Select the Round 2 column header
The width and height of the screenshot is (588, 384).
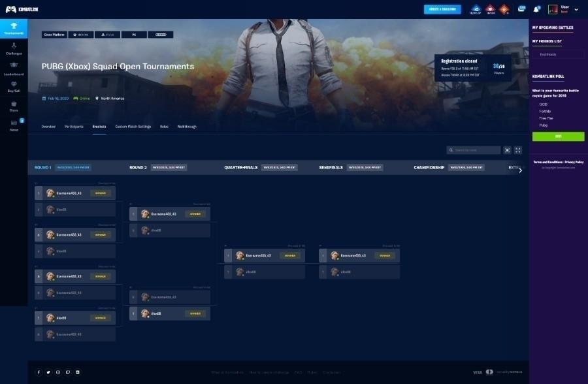[138, 168]
